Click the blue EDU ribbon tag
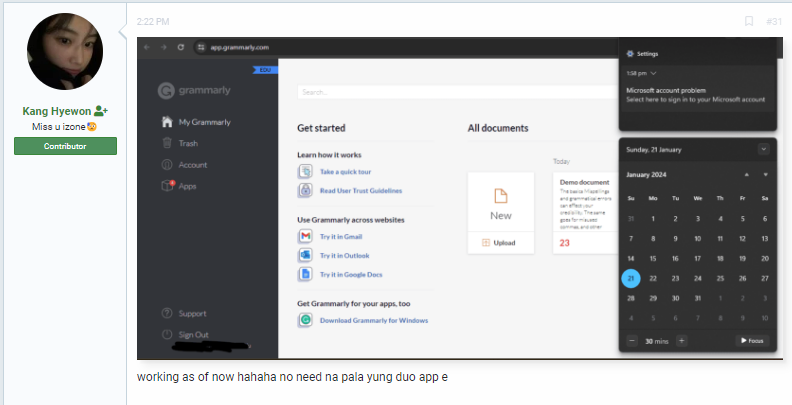Viewport: 792px width, 405px height. (x=265, y=70)
